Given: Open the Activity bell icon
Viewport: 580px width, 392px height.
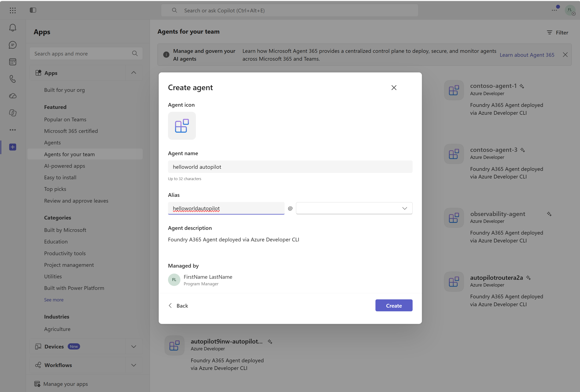Looking at the screenshot, I should coord(13,28).
